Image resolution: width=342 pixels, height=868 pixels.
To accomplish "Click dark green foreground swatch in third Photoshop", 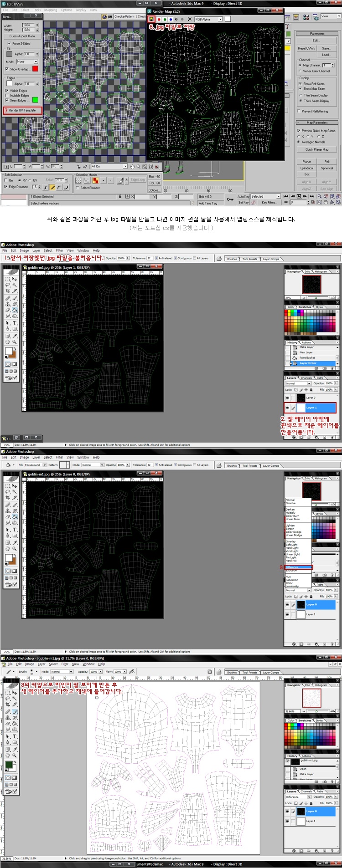I will point(9,765).
